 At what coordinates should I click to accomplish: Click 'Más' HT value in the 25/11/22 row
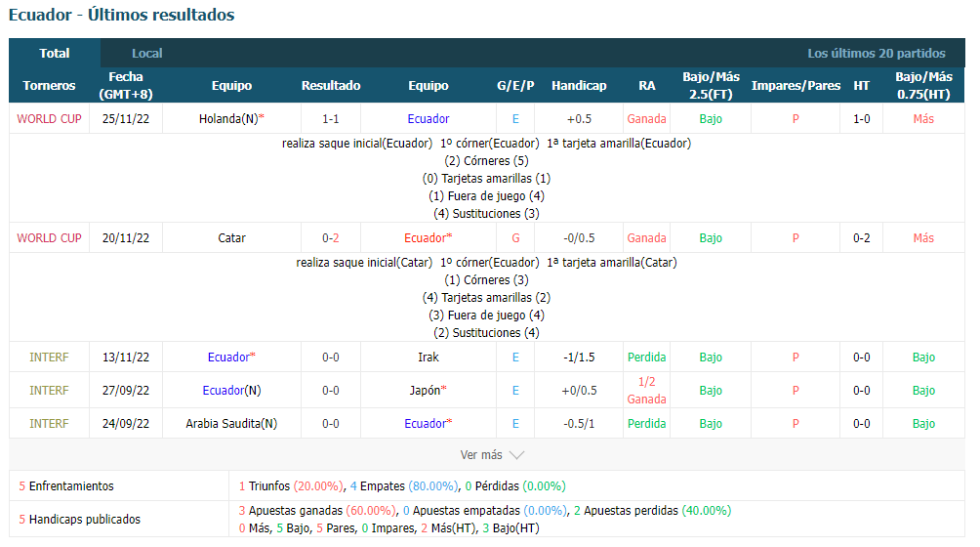tap(923, 119)
